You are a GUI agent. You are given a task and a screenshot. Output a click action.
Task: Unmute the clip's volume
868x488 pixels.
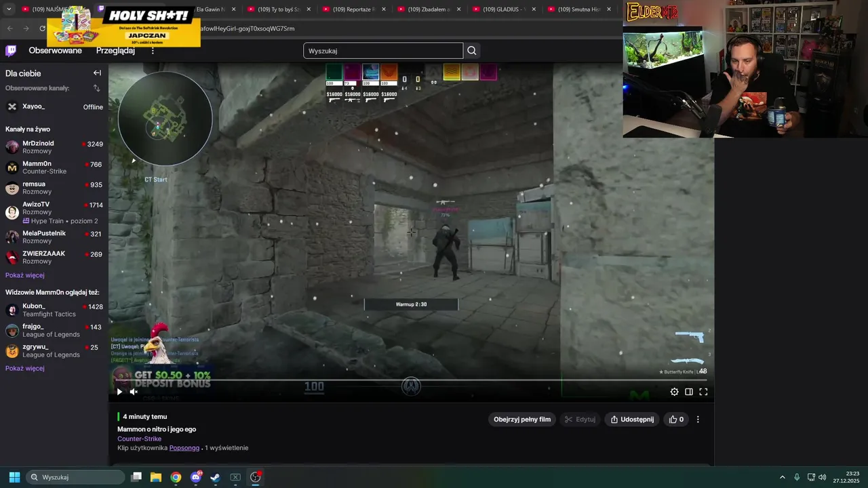(134, 392)
